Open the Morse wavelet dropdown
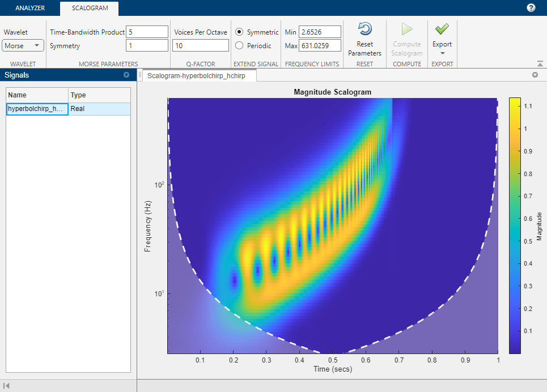The height and width of the screenshot is (392, 547). 23,46
